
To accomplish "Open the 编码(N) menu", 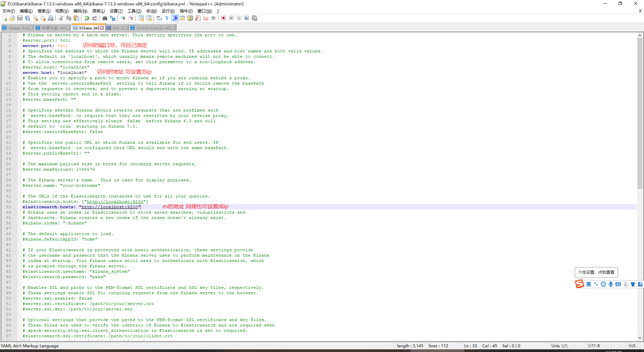I will pos(80,11).
